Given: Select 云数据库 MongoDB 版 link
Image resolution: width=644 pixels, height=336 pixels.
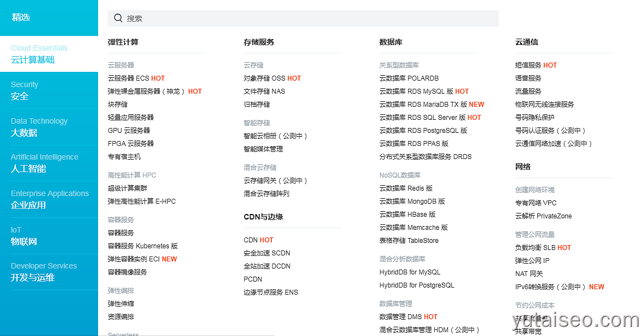Looking at the screenshot, I should pyautogui.click(x=412, y=201).
